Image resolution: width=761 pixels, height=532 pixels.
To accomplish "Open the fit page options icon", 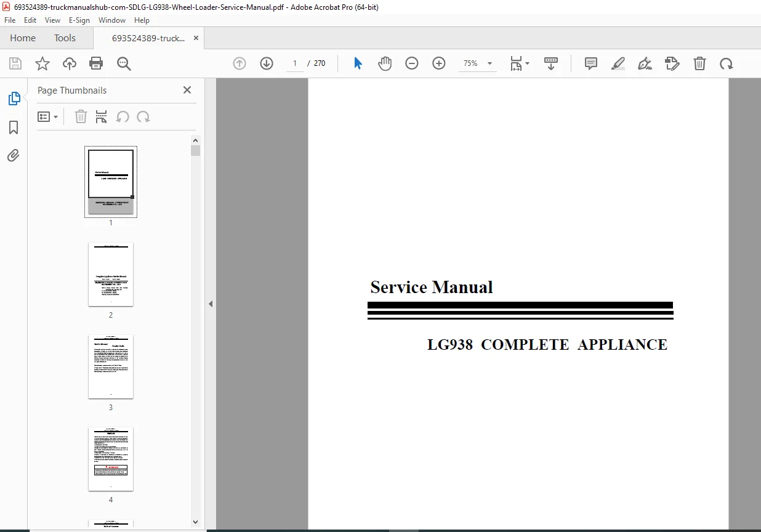I will pos(520,63).
